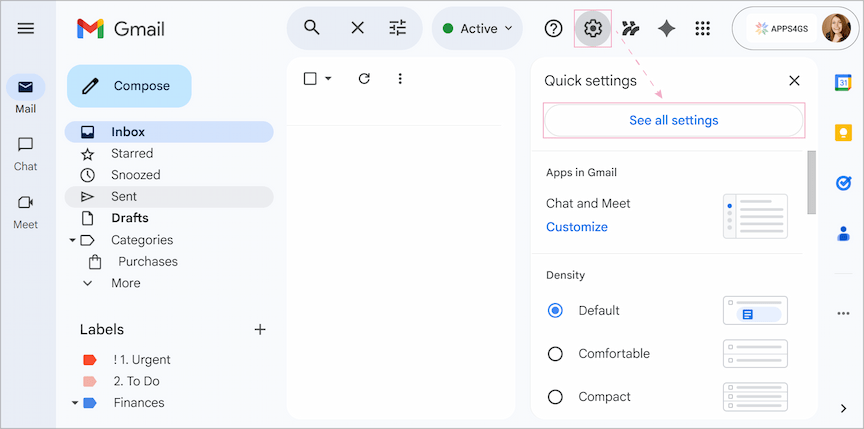Click the Customize link

pyautogui.click(x=577, y=227)
